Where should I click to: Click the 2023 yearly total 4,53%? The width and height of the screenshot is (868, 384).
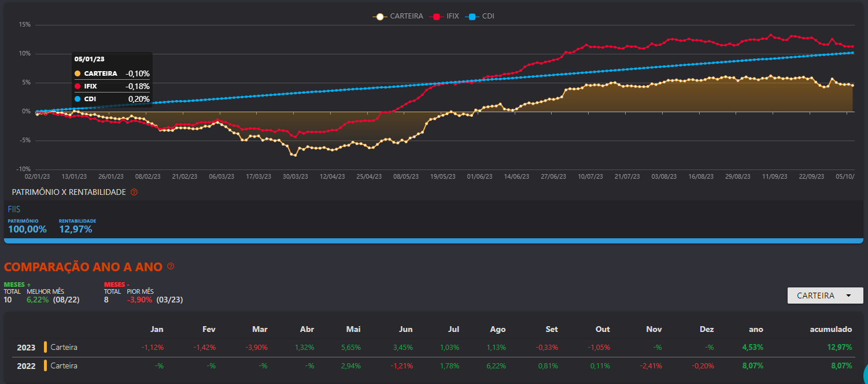click(753, 348)
